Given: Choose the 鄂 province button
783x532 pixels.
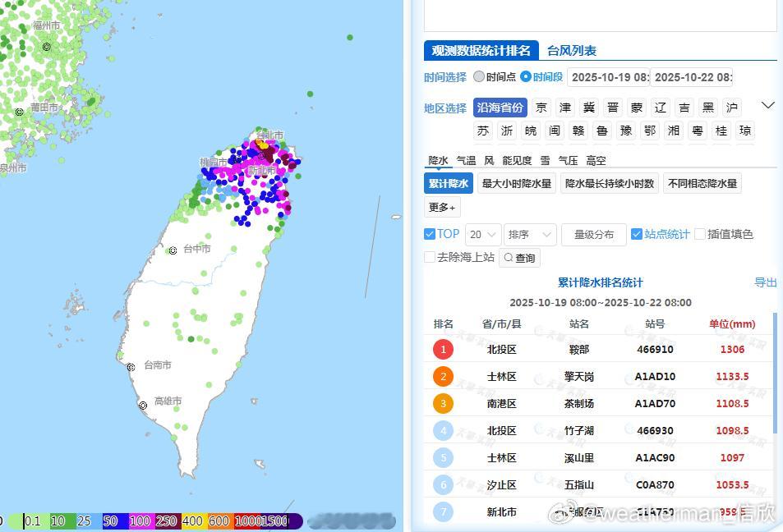Looking at the screenshot, I should [650, 131].
